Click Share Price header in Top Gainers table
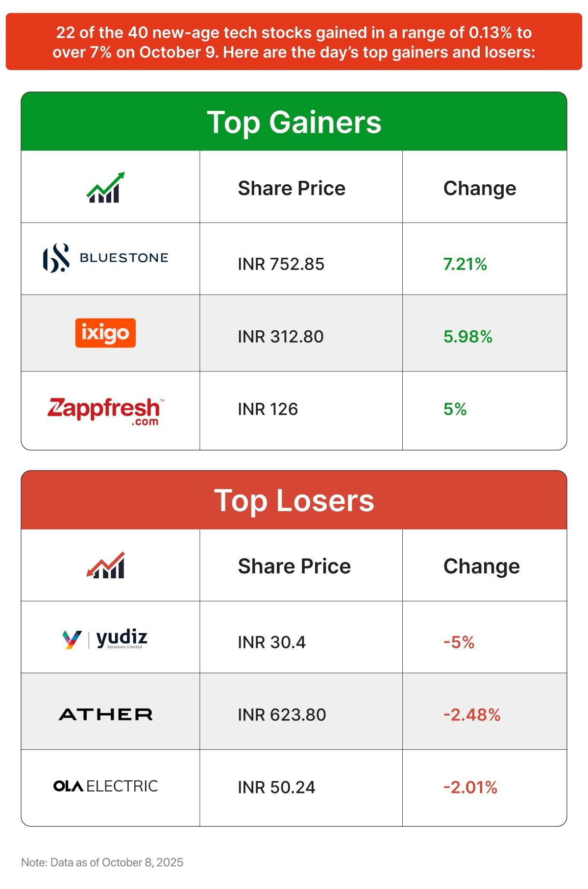The width and height of the screenshot is (588, 889). (x=292, y=188)
